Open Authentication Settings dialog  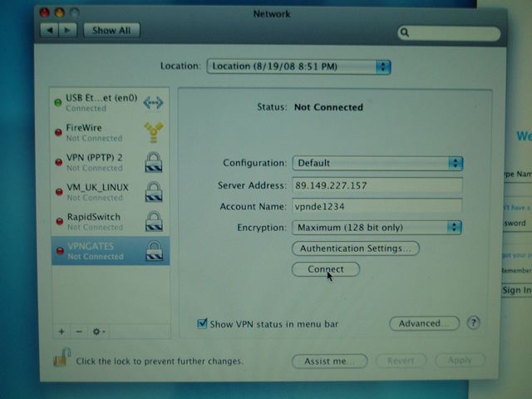coord(356,249)
